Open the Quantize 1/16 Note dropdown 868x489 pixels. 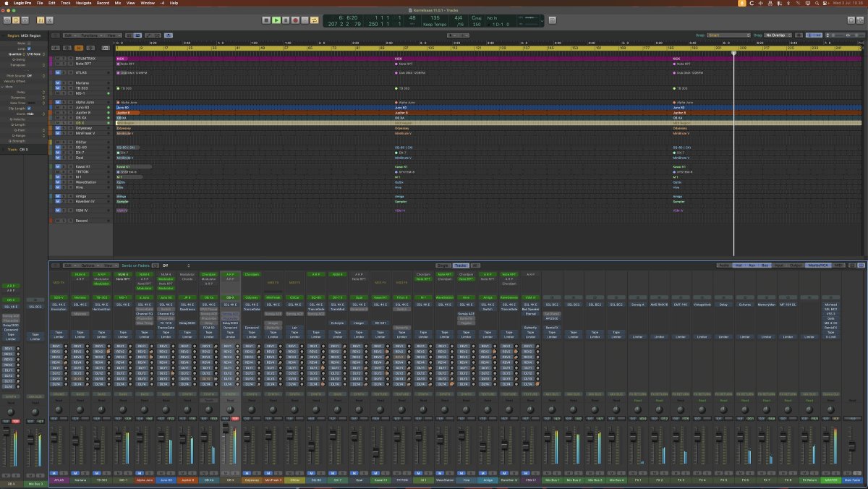[36, 54]
